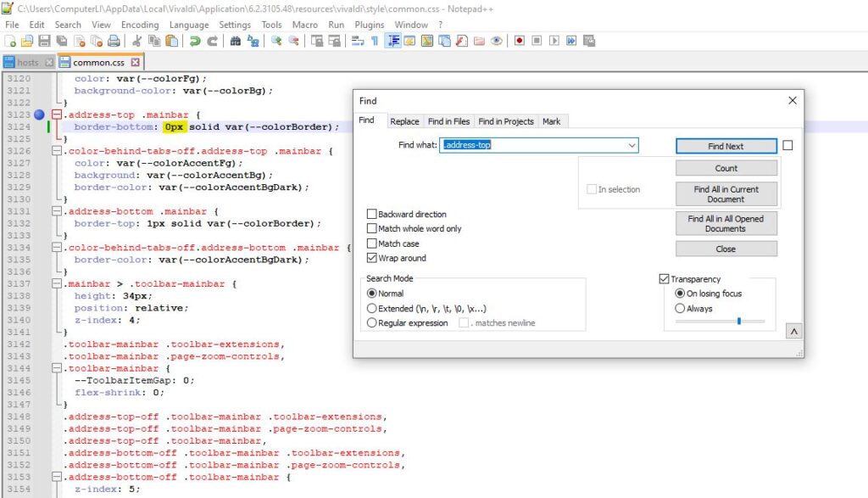Adjust the Transparency slider handle

[x=739, y=321]
